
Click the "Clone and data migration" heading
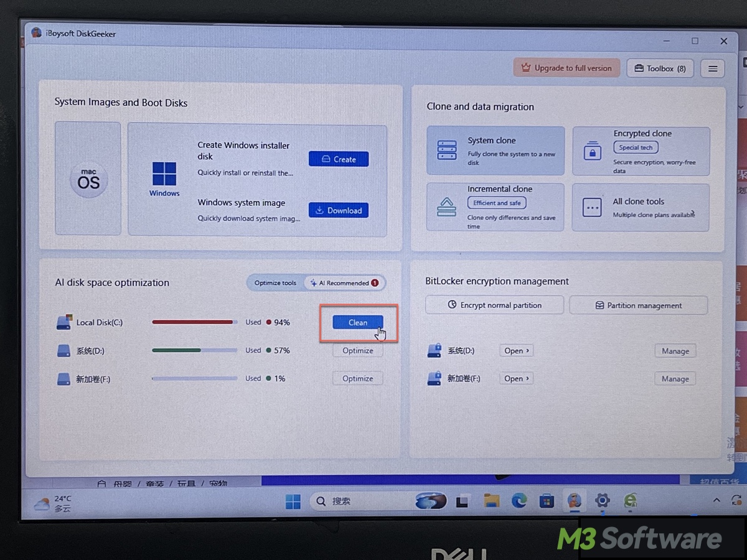(481, 106)
